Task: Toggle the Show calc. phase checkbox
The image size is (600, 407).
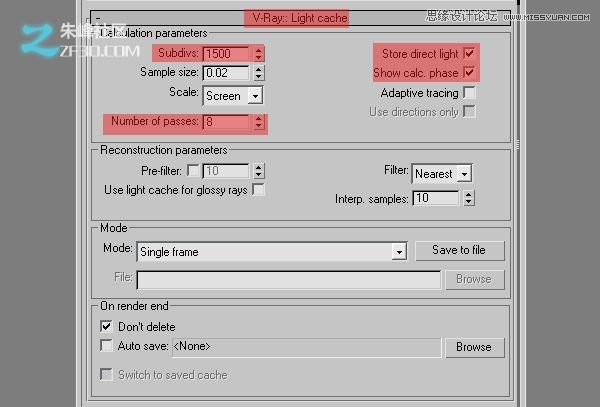Action: tap(469, 73)
